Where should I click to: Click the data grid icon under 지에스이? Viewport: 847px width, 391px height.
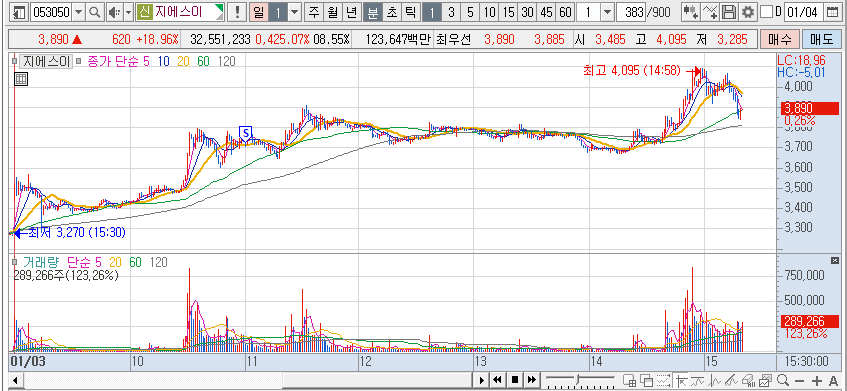tap(21, 79)
